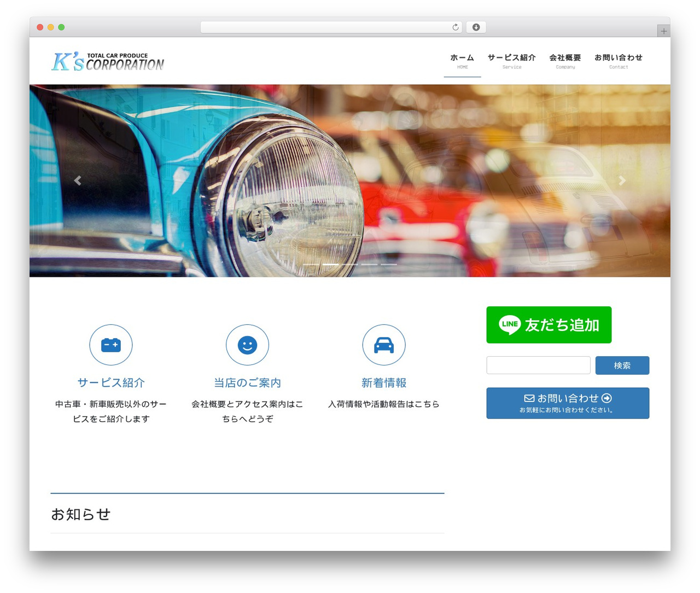
Task: Click the smiley face icon
Action: (247, 345)
